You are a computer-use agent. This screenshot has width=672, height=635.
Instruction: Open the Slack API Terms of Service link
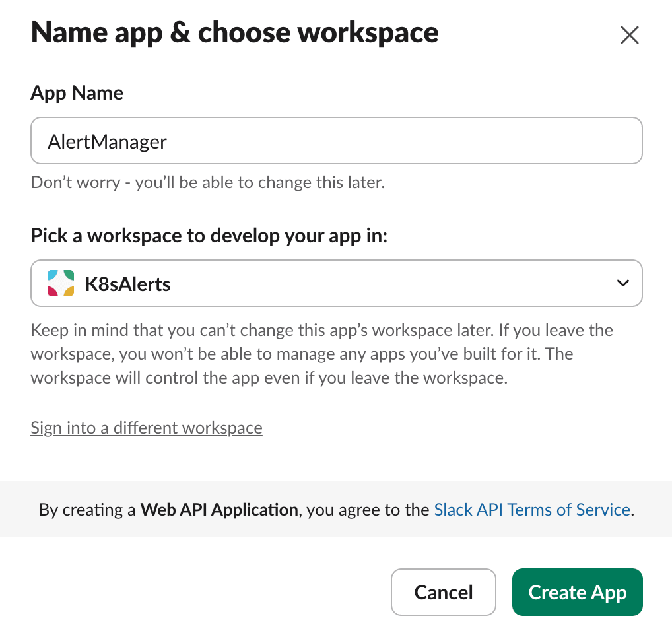[531, 509]
